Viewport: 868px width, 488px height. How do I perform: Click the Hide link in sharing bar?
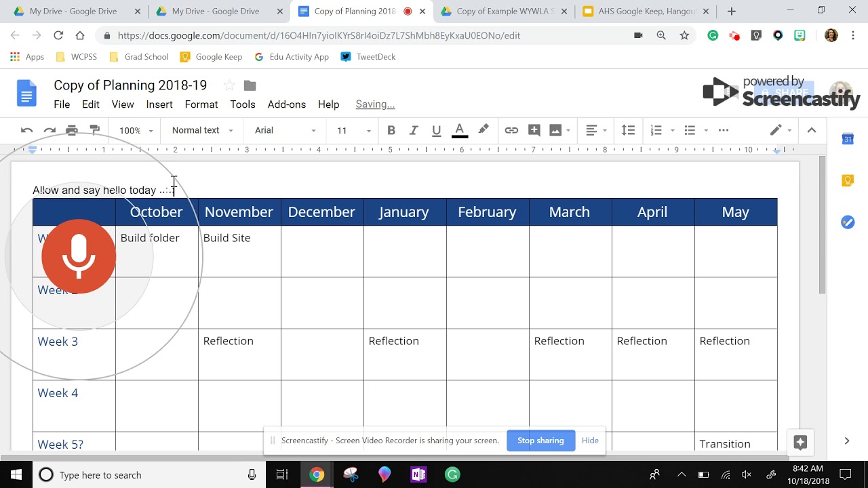coord(590,441)
